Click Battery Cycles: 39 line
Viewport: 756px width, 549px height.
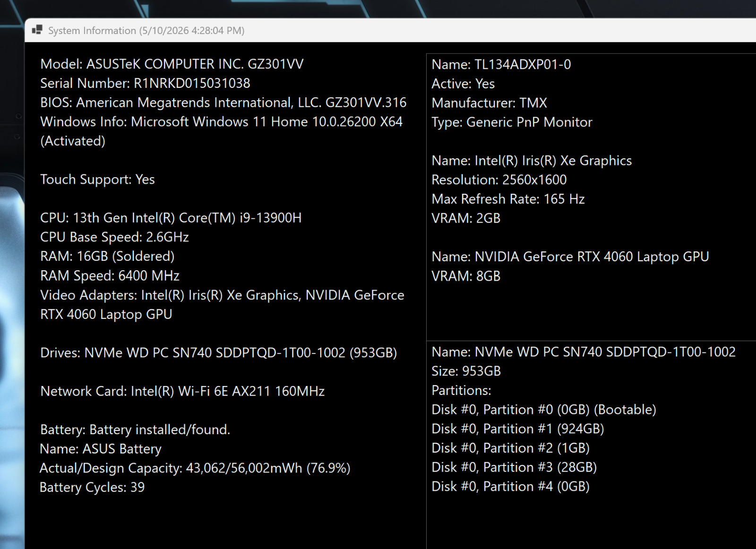click(92, 488)
